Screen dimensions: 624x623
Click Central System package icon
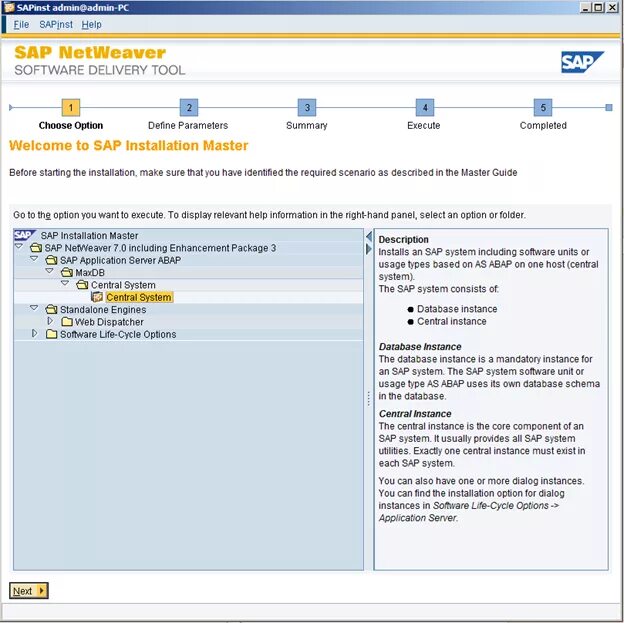[x=97, y=297]
